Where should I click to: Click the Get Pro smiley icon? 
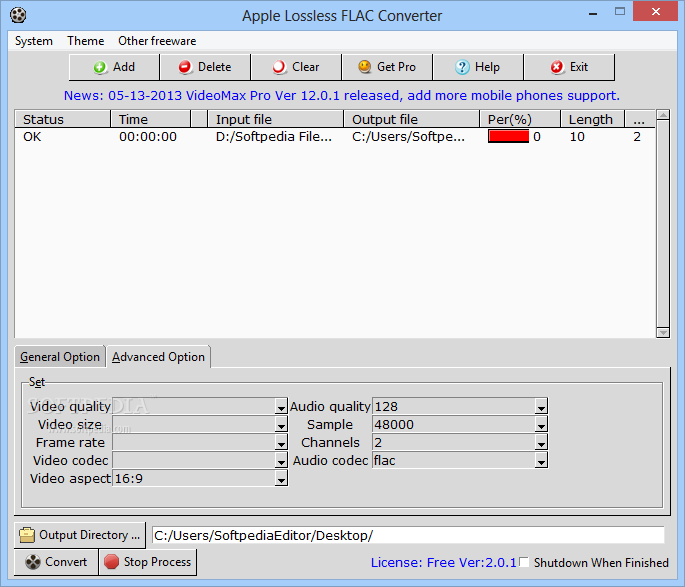point(364,67)
